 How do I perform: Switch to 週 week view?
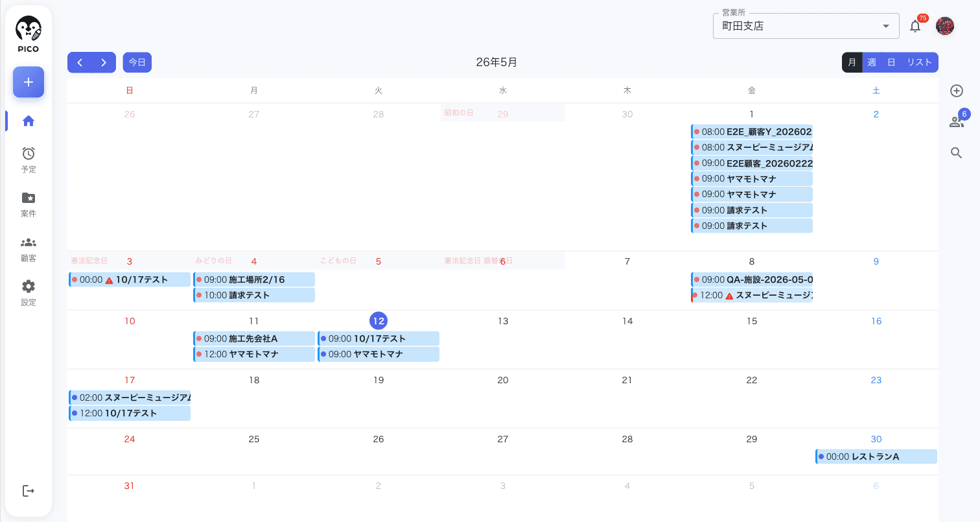872,62
